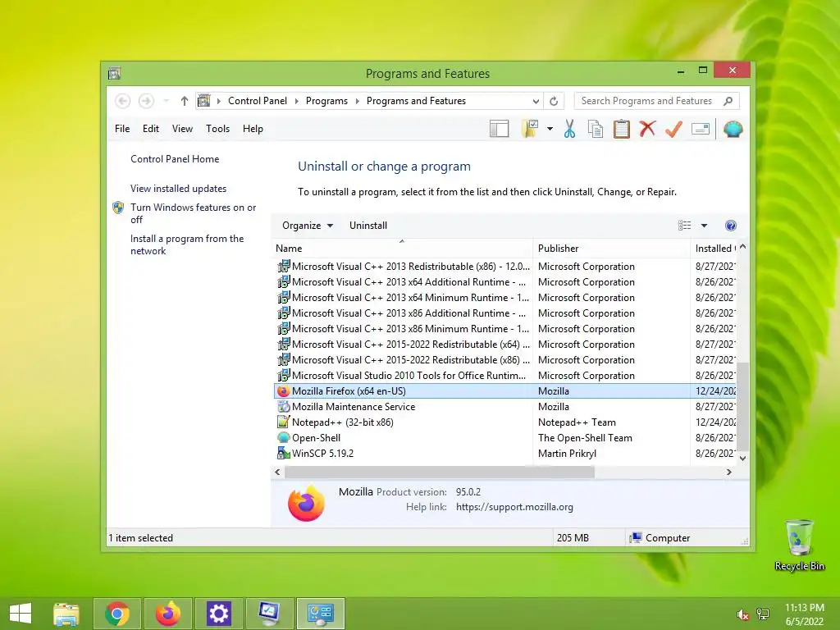Click the Windows Start button
The height and width of the screenshot is (630, 840).
point(21,614)
